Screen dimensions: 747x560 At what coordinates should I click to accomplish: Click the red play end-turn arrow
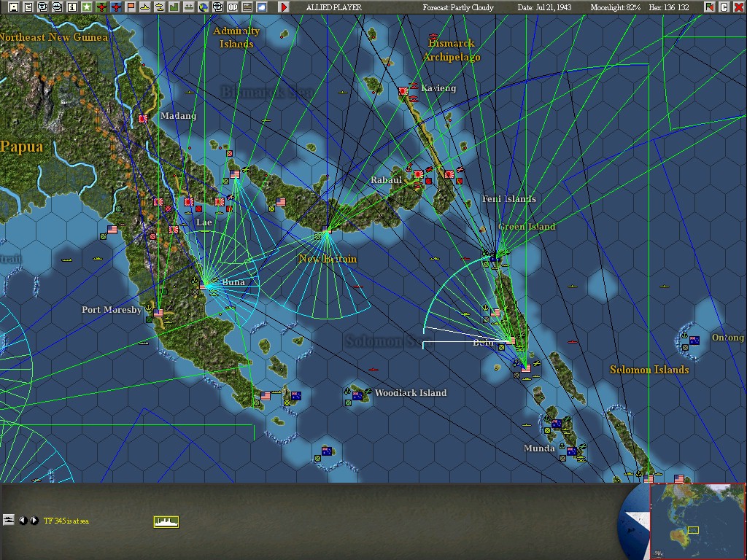point(284,7)
